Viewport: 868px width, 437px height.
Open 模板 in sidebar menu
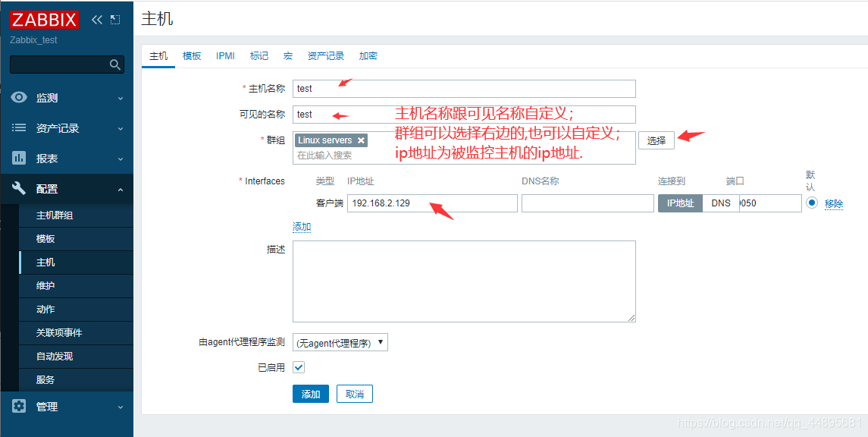tap(76, 239)
